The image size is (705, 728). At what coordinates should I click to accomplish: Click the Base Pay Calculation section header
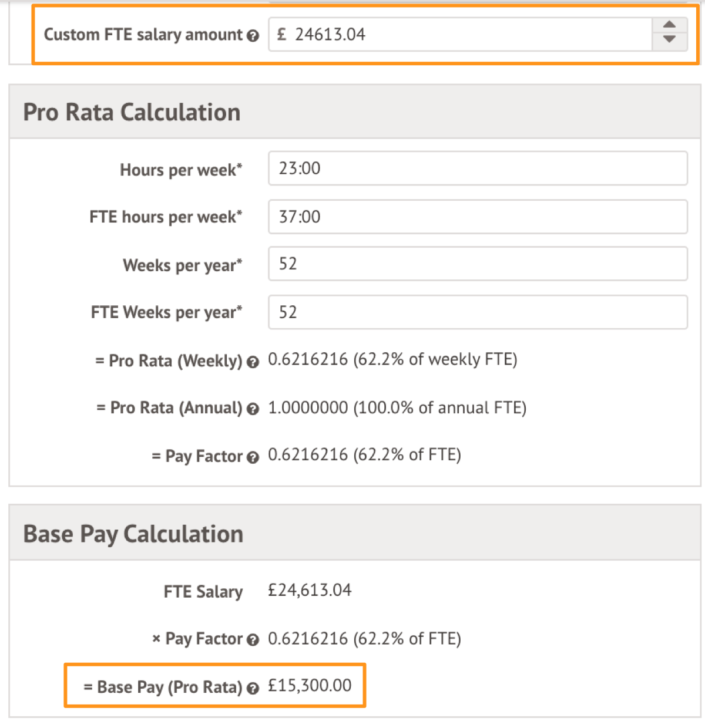click(133, 534)
